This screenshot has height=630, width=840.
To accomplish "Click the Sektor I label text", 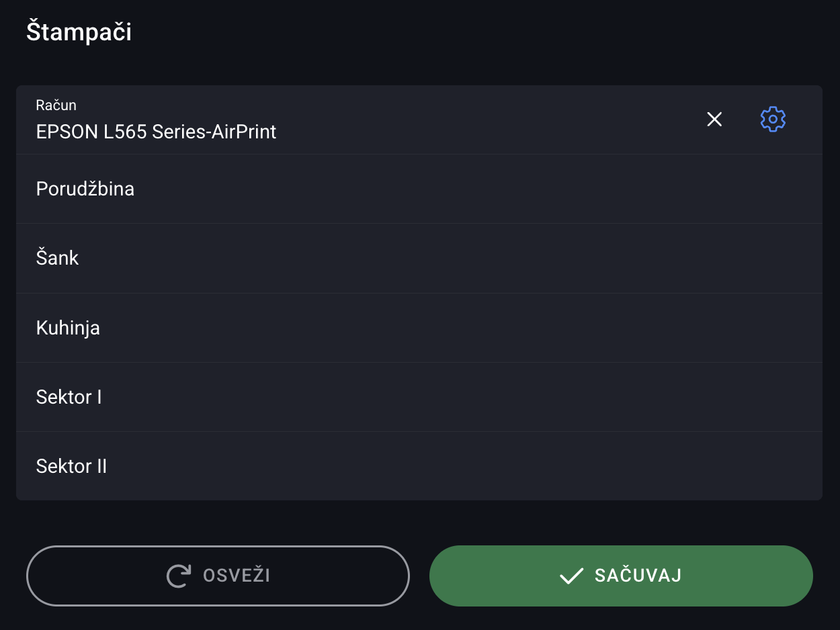I will [x=69, y=397].
